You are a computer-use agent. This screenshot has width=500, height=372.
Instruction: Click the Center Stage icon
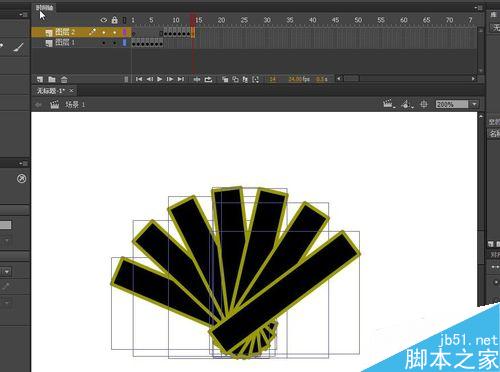(424, 104)
